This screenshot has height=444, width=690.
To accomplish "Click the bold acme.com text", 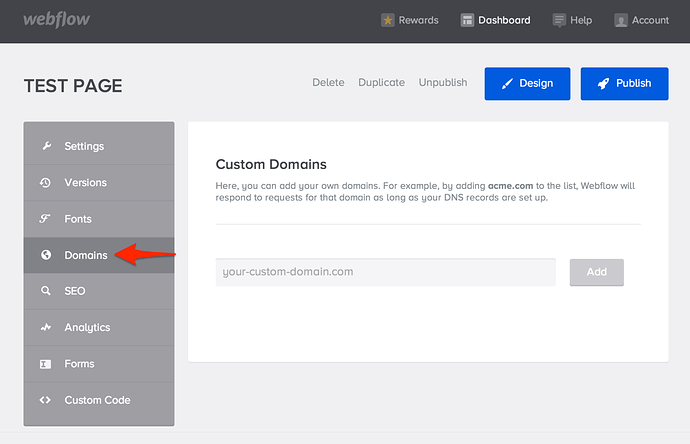I will [x=510, y=186].
